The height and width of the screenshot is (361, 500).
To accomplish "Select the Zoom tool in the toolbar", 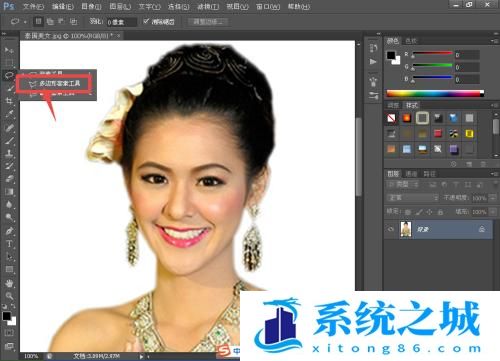I will pos(9,296).
